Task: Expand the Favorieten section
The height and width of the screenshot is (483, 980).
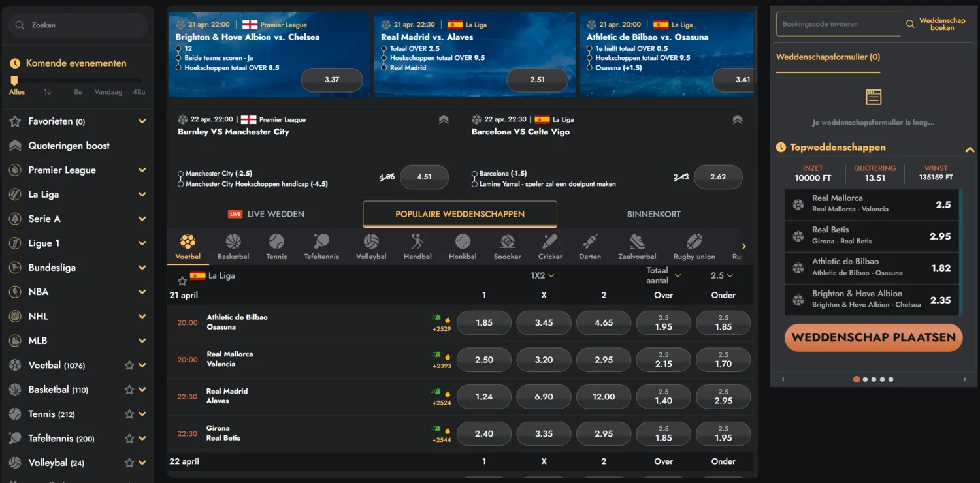Action: (142, 121)
